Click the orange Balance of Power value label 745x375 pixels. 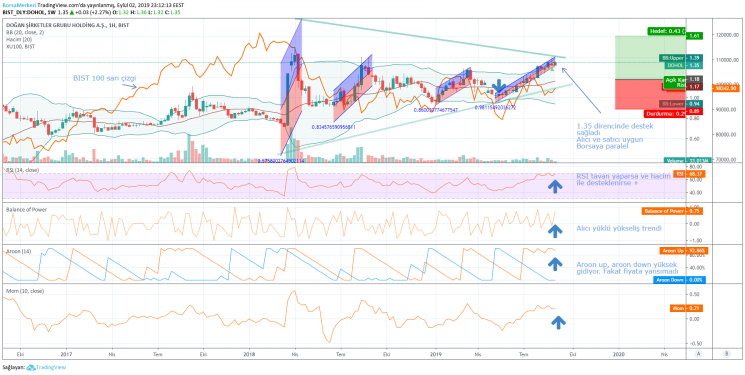click(673, 211)
